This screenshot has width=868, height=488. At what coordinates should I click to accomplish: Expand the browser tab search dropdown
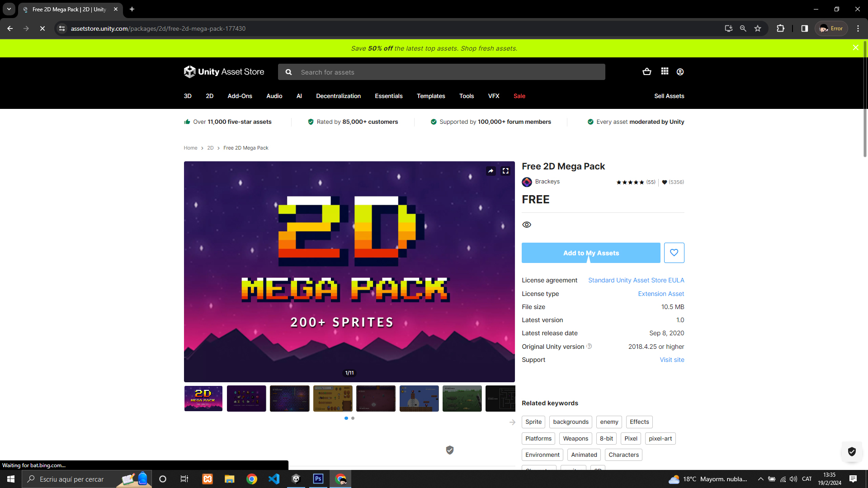[9, 9]
